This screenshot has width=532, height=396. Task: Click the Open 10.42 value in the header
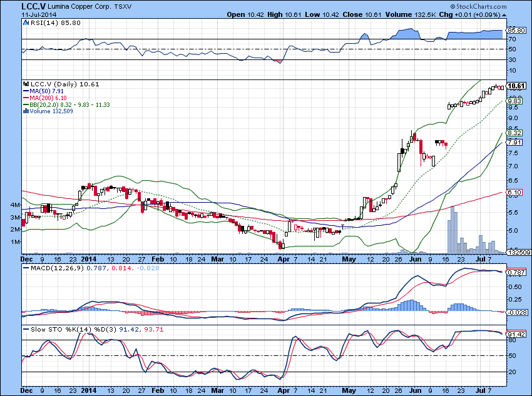point(245,14)
